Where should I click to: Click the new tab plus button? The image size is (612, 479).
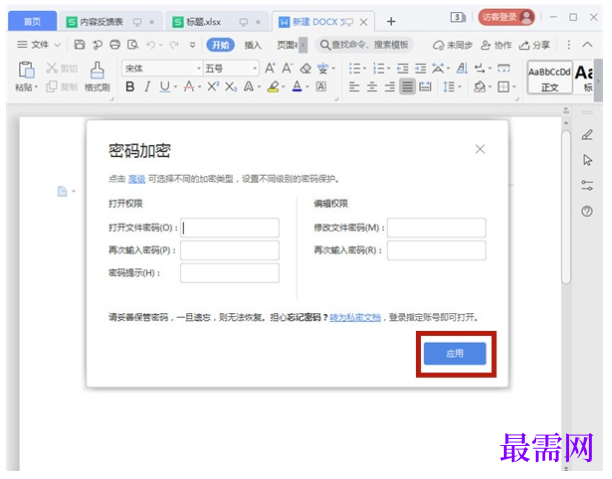pos(391,21)
